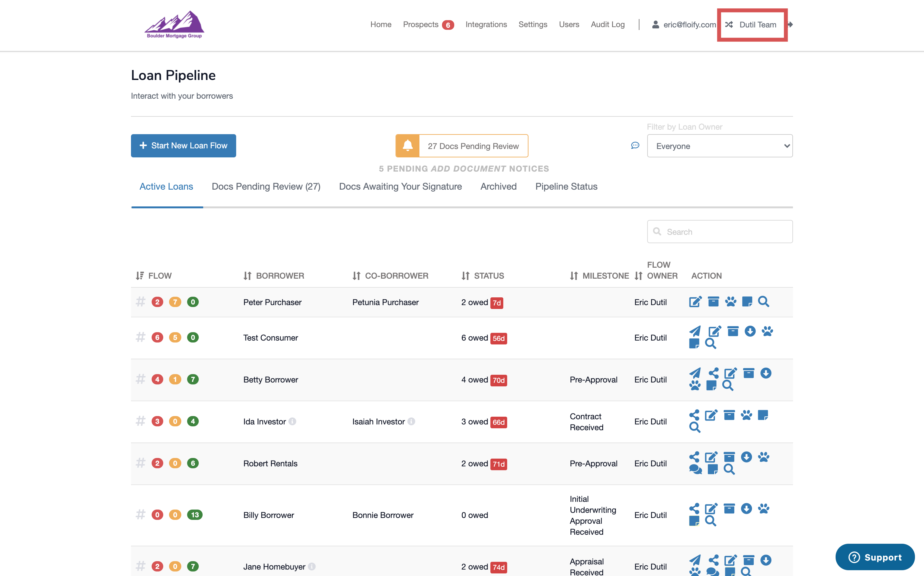Open the Archived tab
This screenshot has height=576, width=924.
tap(498, 187)
